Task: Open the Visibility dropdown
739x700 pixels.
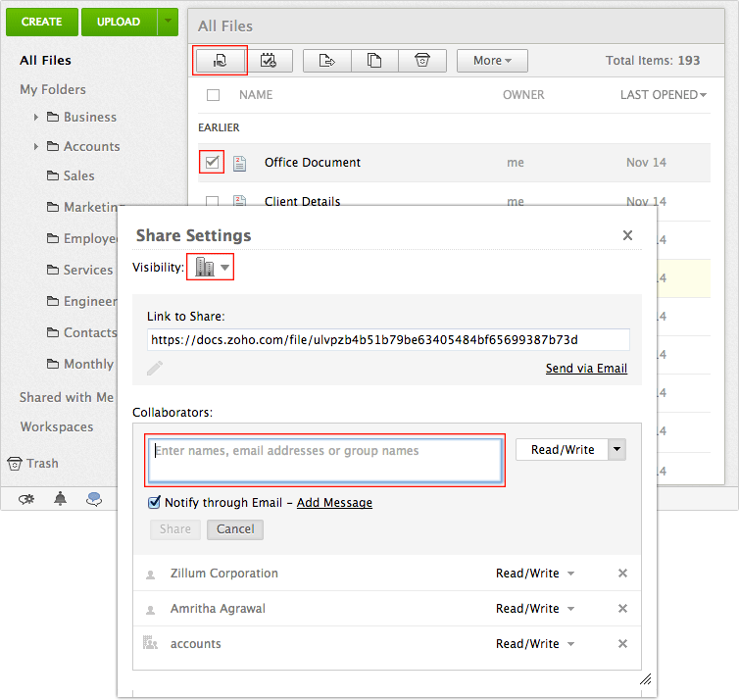Action: [x=211, y=268]
